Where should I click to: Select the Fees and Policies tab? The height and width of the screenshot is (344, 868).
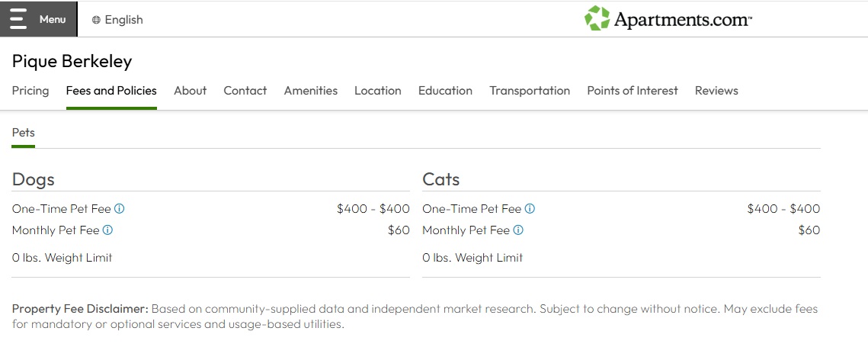(x=111, y=91)
